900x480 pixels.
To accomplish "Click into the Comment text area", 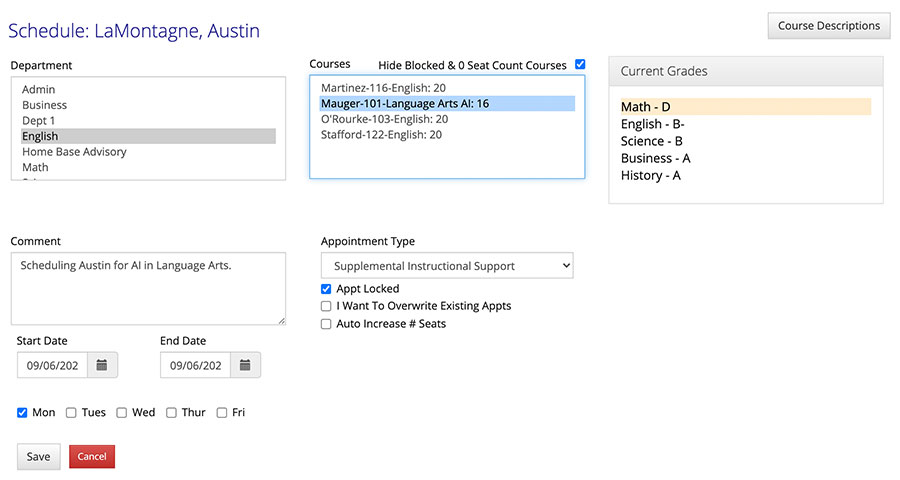I will pyautogui.click(x=148, y=289).
